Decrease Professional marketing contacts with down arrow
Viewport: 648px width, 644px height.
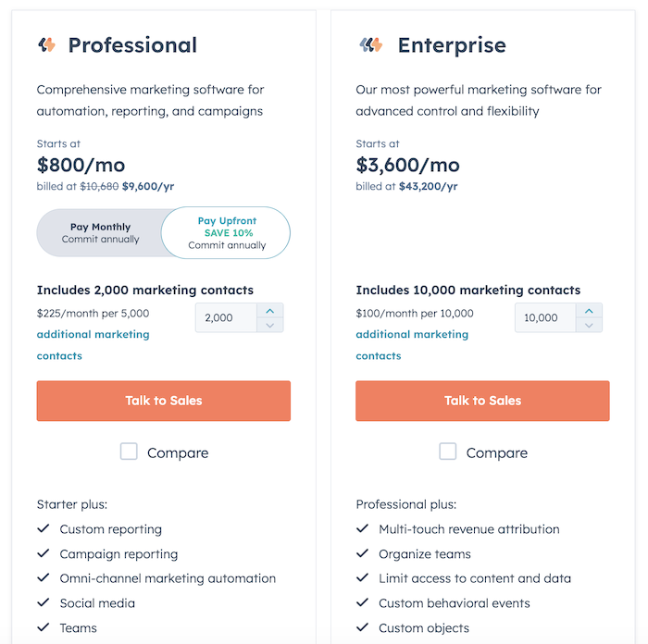(x=269, y=325)
